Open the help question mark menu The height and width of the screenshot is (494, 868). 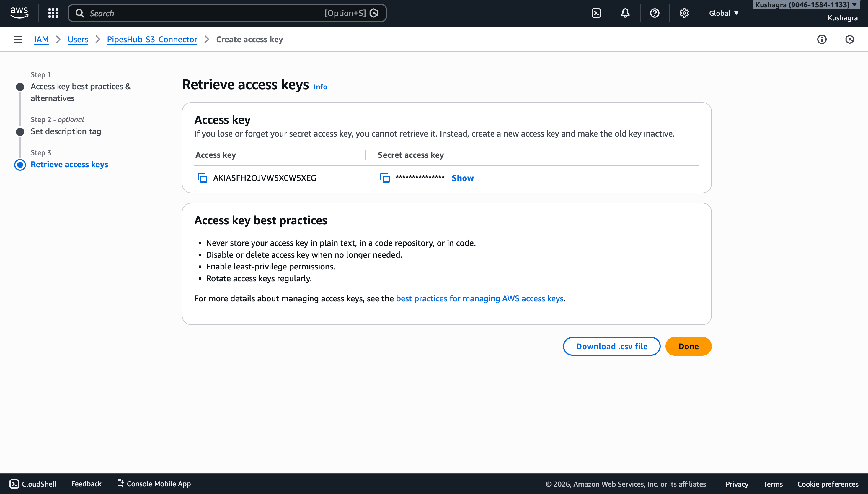[655, 13]
